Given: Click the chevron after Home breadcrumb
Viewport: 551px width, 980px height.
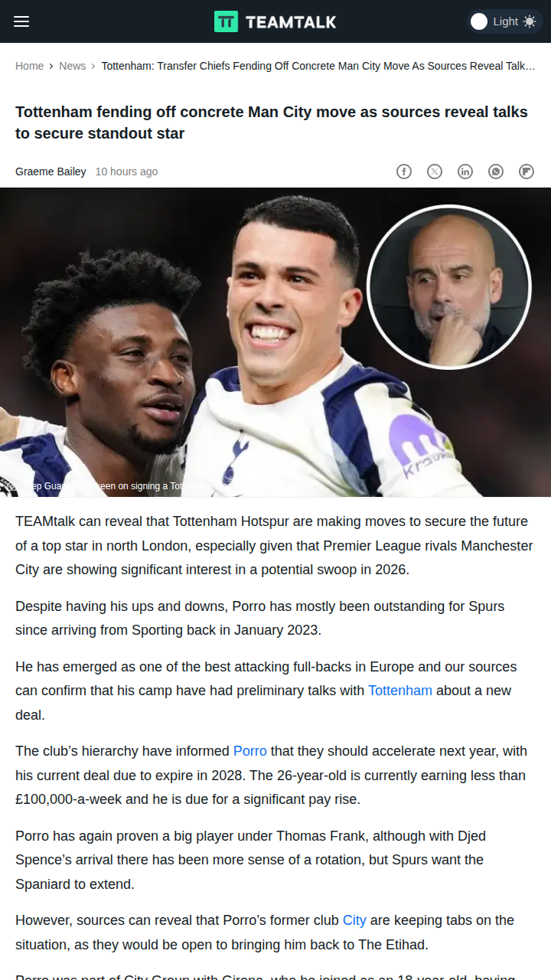Looking at the screenshot, I should [51, 66].
